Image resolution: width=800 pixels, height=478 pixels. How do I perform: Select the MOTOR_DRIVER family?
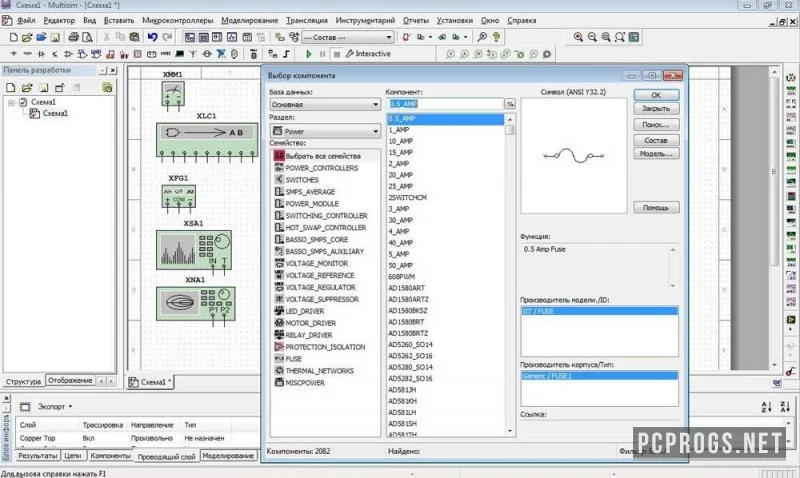310,323
